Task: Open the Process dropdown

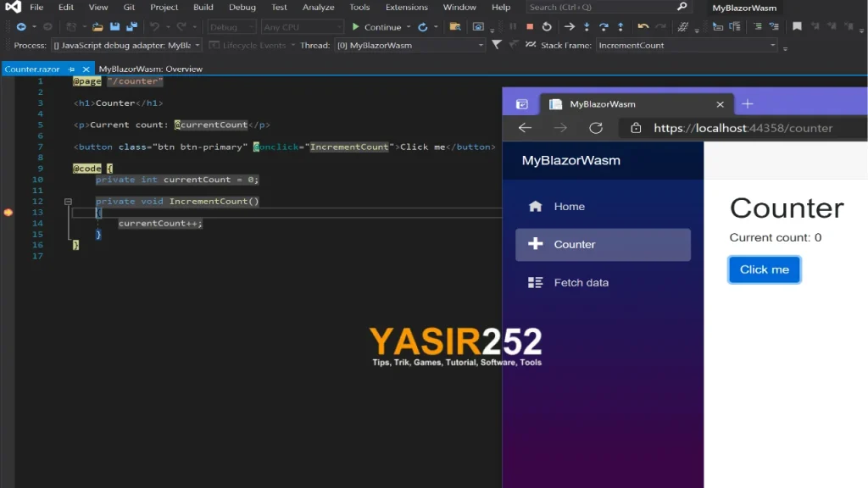Action: point(126,46)
